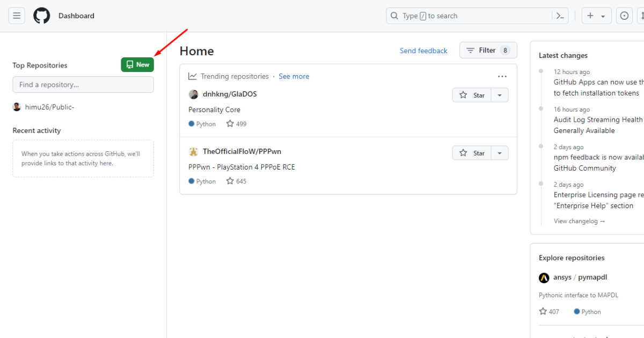Click Python language label on GlaDOS card
The image size is (644, 338).
coord(206,124)
